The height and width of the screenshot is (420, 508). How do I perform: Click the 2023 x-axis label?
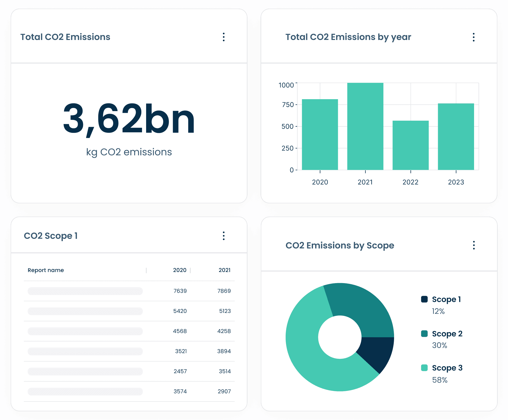tap(456, 182)
